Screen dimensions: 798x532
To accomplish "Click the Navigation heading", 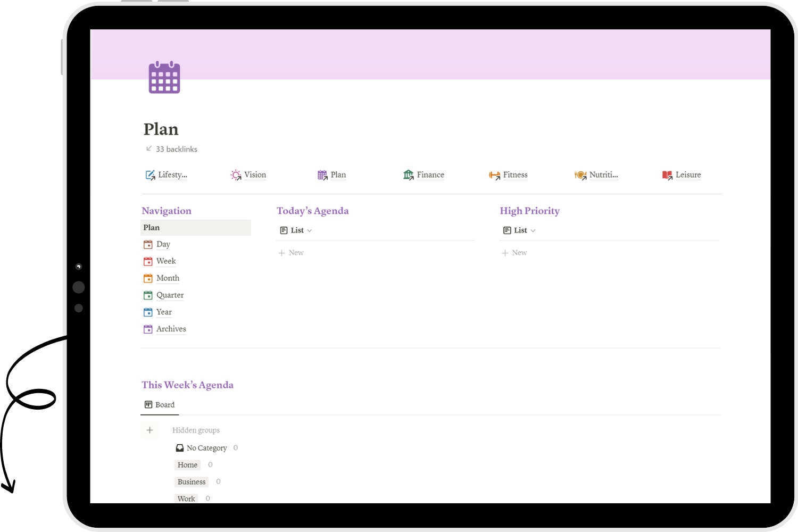I will [x=167, y=211].
